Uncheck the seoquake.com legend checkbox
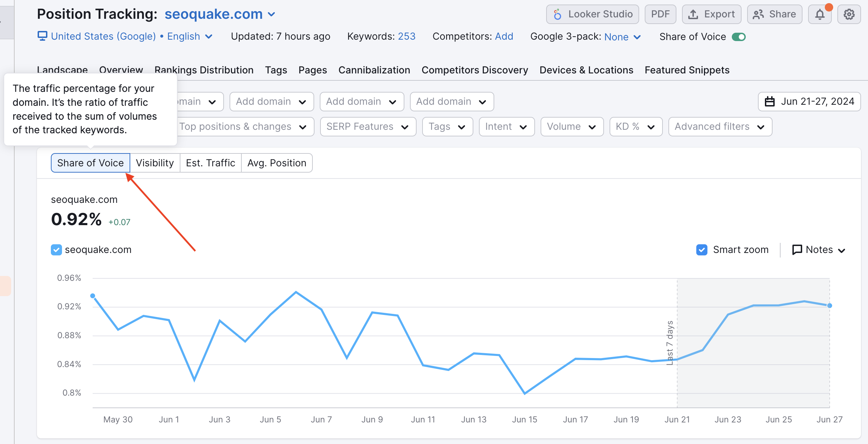Screen dimensions: 868x444 pyautogui.click(x=56, y=250)
